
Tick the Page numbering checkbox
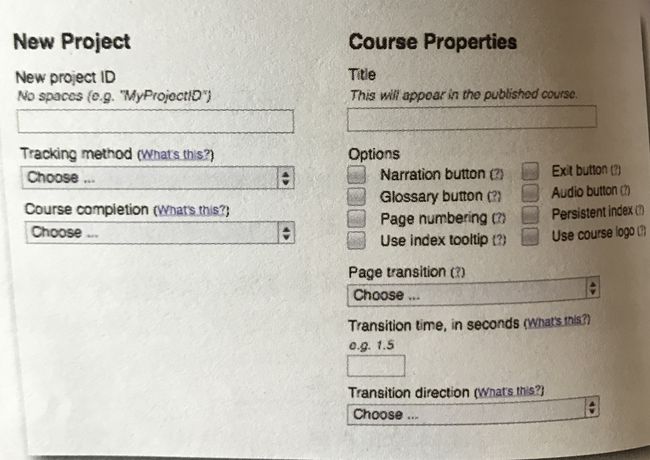pos(357,218)
